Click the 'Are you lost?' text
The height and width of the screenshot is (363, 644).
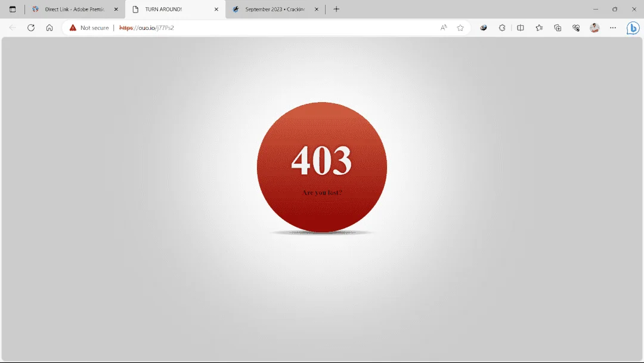(322, 192)
